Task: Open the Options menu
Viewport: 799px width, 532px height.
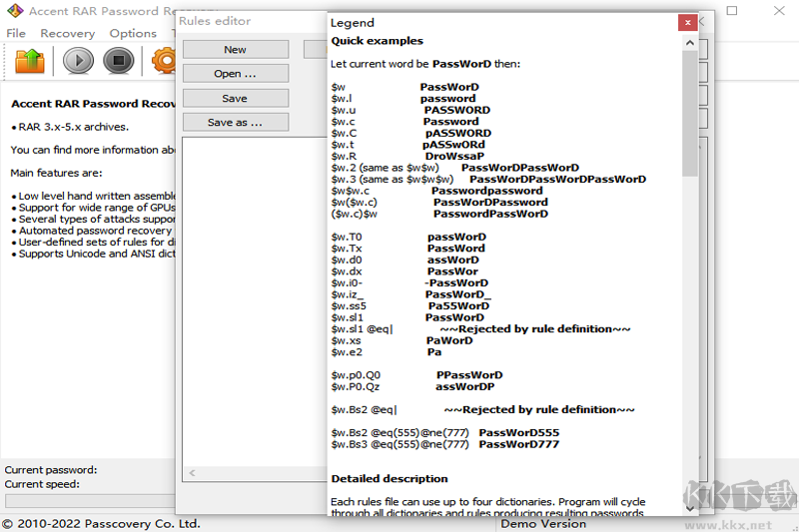Action: [x=133, y=33]
